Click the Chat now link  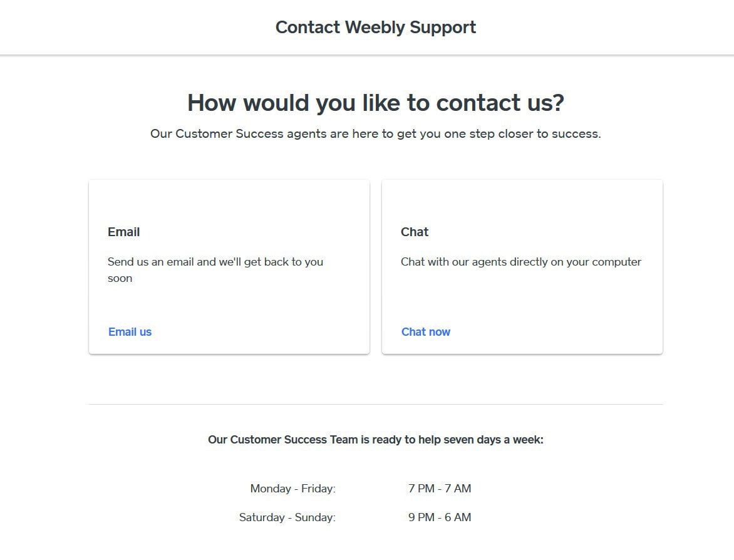[x=425, y=332]
